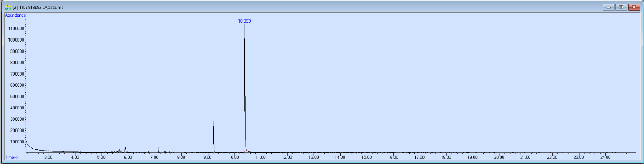The height and width of the screenshot is (164, 644).
Task: Click the 24.00 time axis label
Action: point(605,158)
